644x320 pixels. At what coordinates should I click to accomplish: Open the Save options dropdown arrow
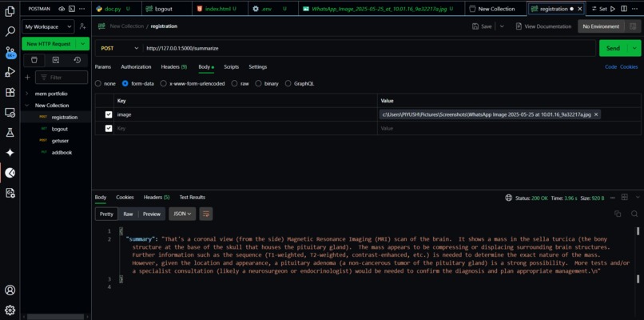502,26
